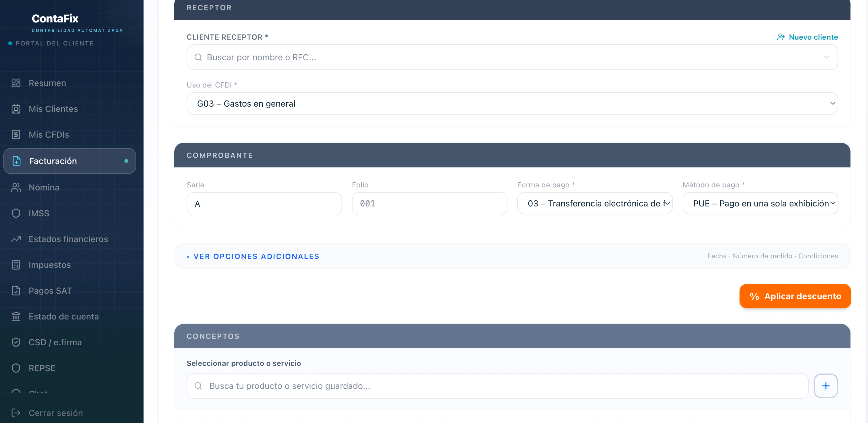Click the Cerrar sesión logout icon
The height and width of the screenshot is (423, 868).
[16, 413]
